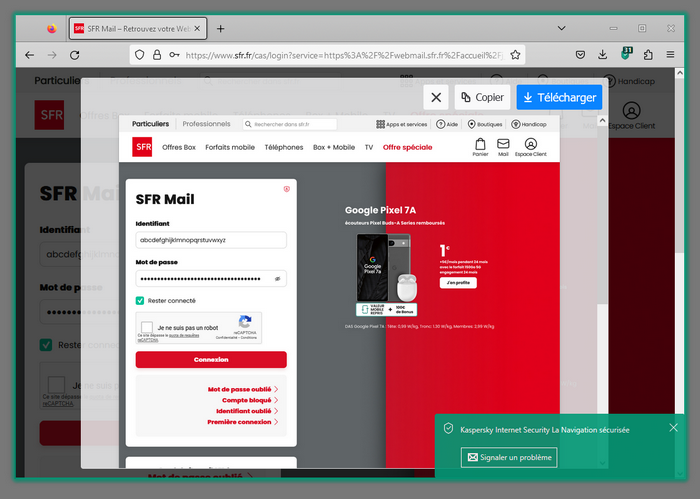The image size is (700, 499).
Task: Toggle the Rester connecté checkbox
Action: coord(140,300)
